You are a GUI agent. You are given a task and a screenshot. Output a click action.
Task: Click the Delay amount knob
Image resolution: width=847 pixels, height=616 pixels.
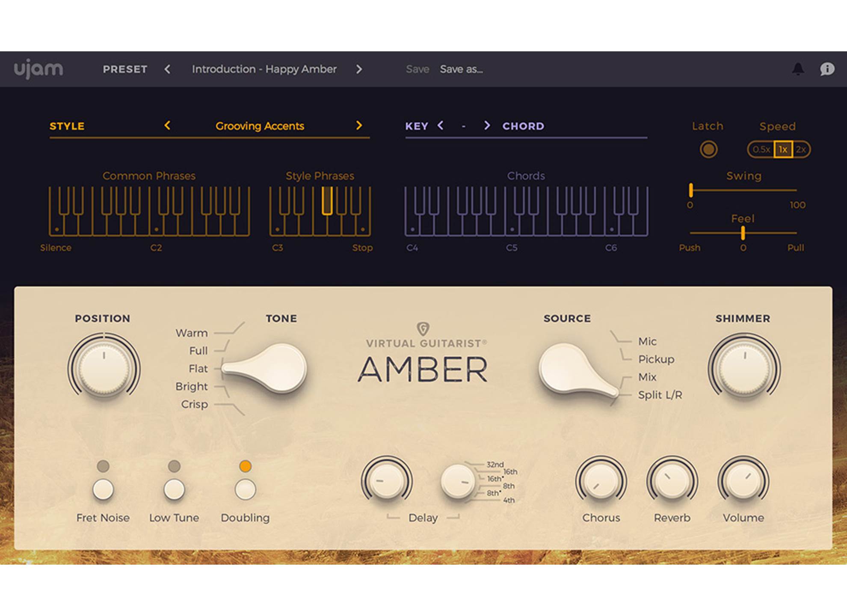(x=386, y=481)
